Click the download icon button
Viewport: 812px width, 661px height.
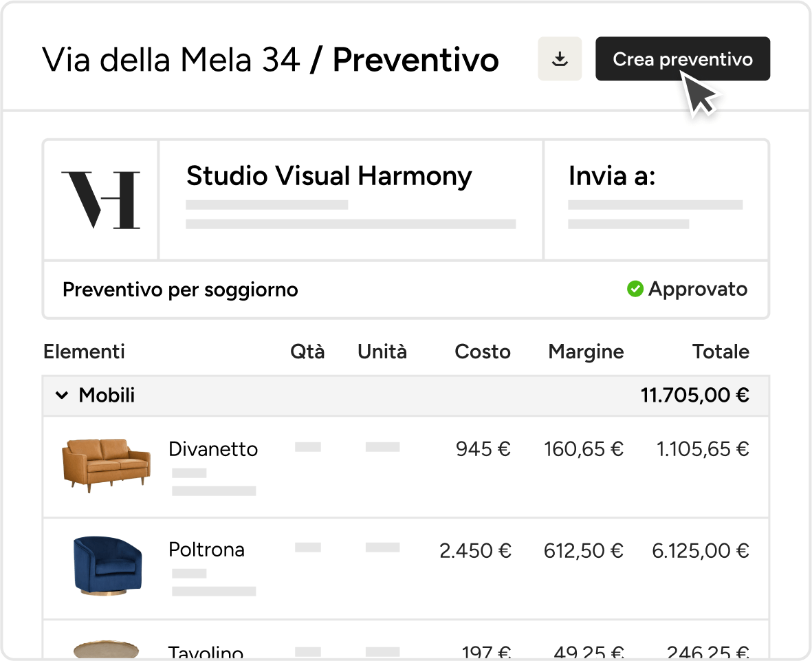click(559, 58)
